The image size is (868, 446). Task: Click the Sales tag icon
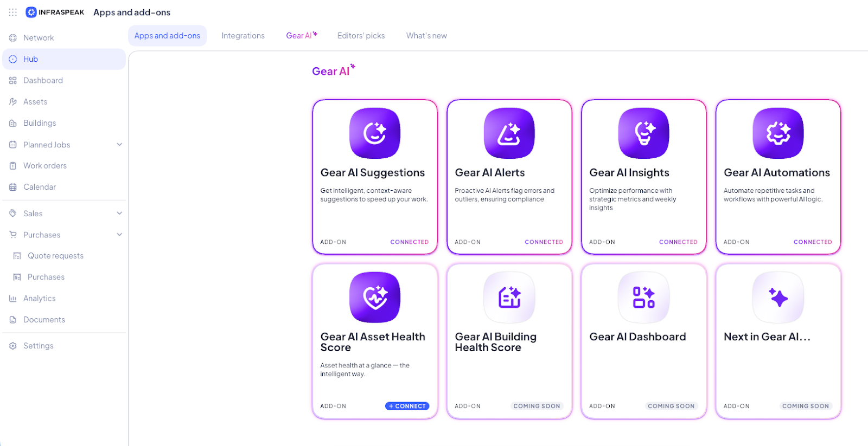tap(13, 214)
